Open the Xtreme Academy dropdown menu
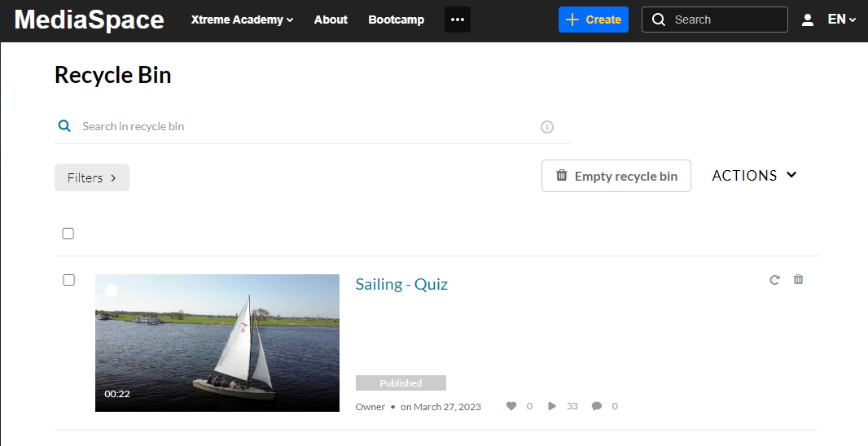Image resolution: width=868 pixels, height=446 pixels. 242,20
